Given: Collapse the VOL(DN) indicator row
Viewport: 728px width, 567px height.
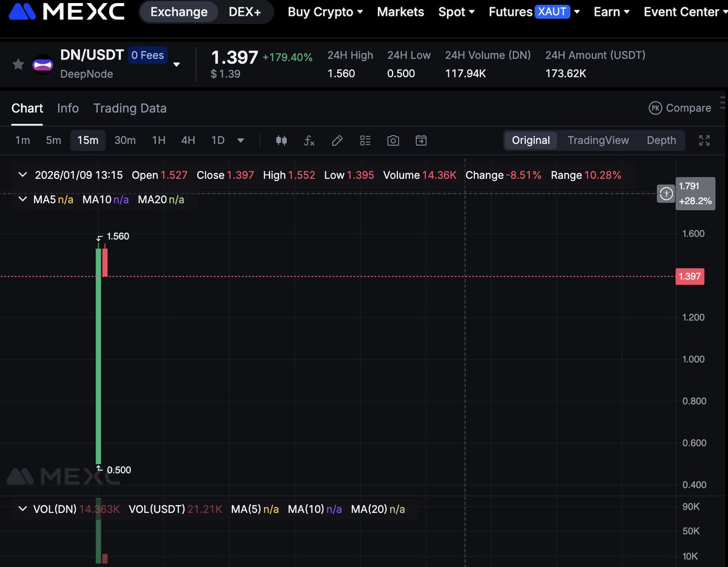Looking at the screenshot, I should click(x=22, y=509).
